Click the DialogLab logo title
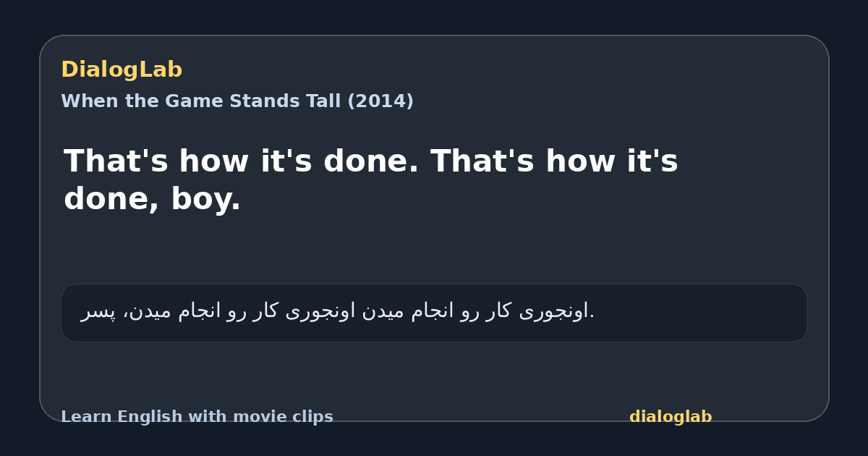 click(x=122, y=69)
